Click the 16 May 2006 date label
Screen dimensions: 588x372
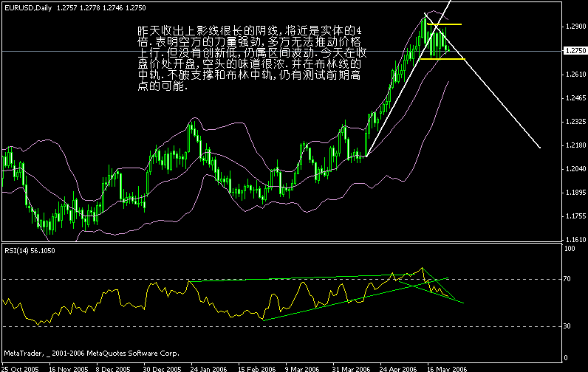[x=447, y=368]
